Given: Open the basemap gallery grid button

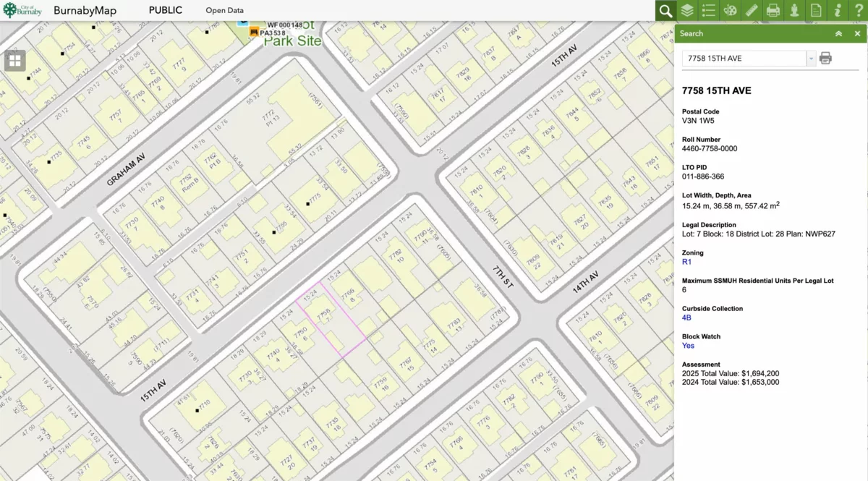Looking at the screenshot, I should tap(15, 61).
